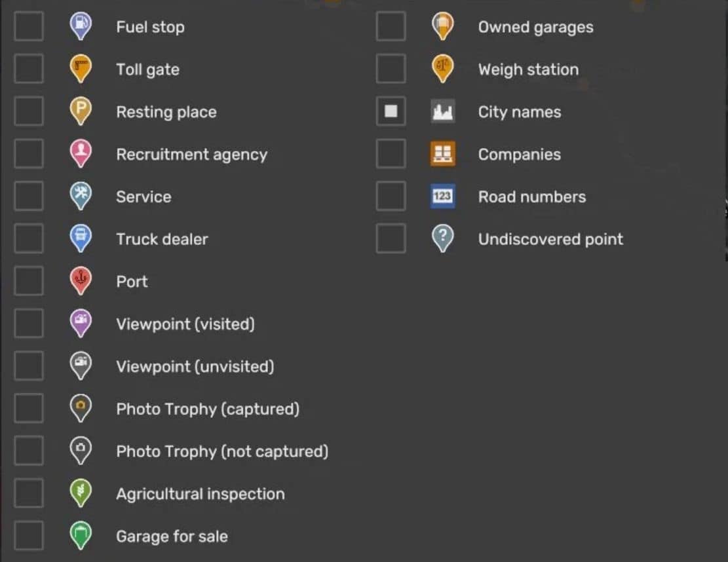This screenshot has height=562, width=728.
Task: Click the Resting place parking icon
Action: coord(81,111)
